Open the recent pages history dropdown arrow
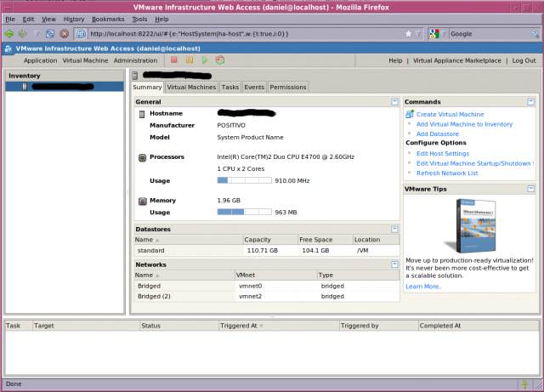The height and width of the screenshot is (392, 544). click(37, 34)
